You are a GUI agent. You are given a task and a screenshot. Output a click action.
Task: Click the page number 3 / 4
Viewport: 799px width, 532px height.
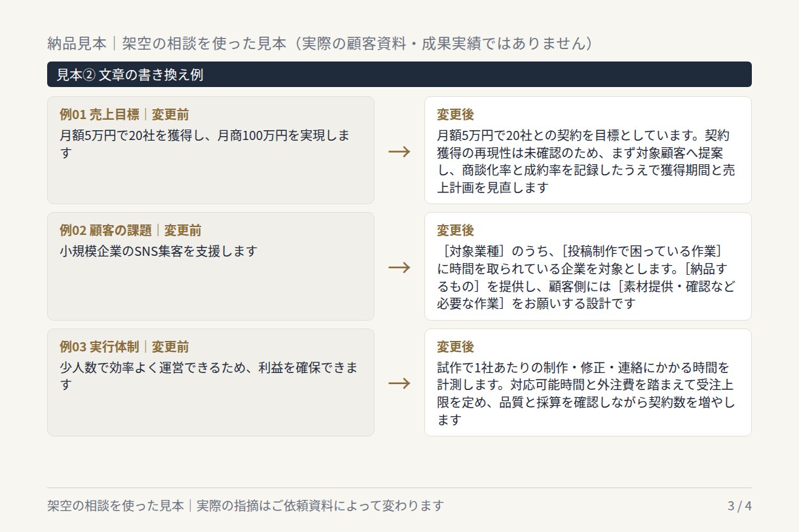[739, 506]
